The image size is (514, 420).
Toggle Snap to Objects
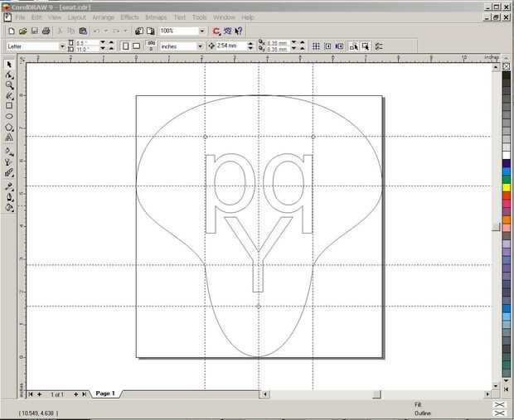click(x=340, y=46)
